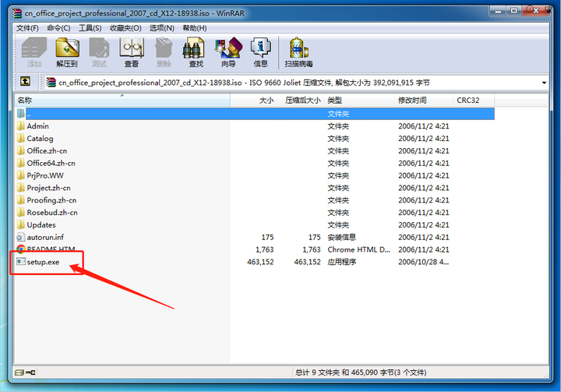Select the autorun.inf file icon
The image size is (561, 392).
[x=21, y=237]
